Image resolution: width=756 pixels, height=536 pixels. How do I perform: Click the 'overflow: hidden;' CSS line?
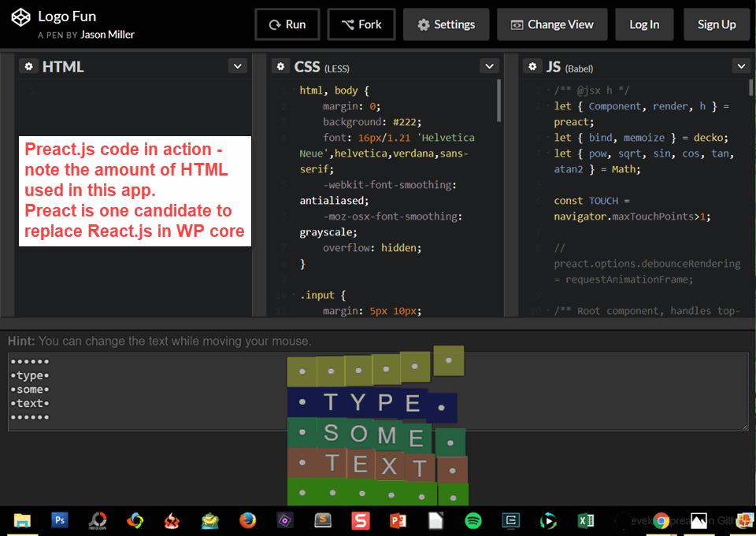click(x=372, y=248)
